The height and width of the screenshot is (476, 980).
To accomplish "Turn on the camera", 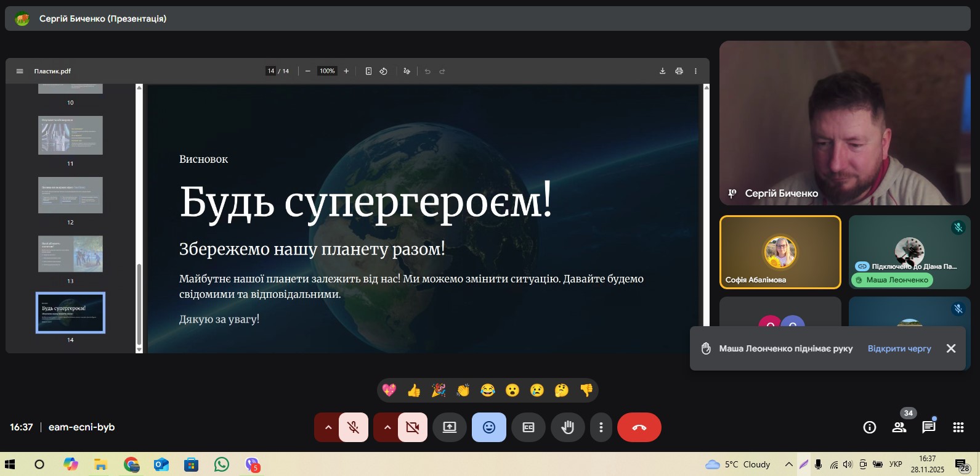I will point(413,427).
